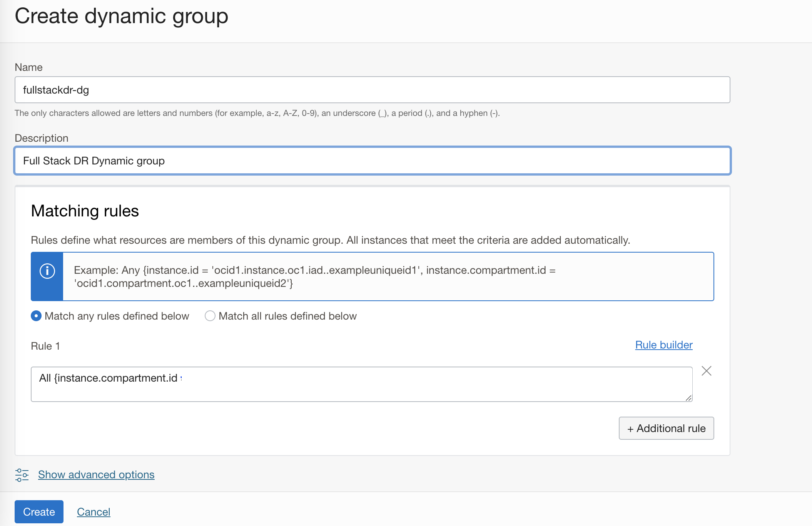This screenshot has width=812, height=526.
Task: Select "Match any rules defined below"
Action: [x=36, y=316]
